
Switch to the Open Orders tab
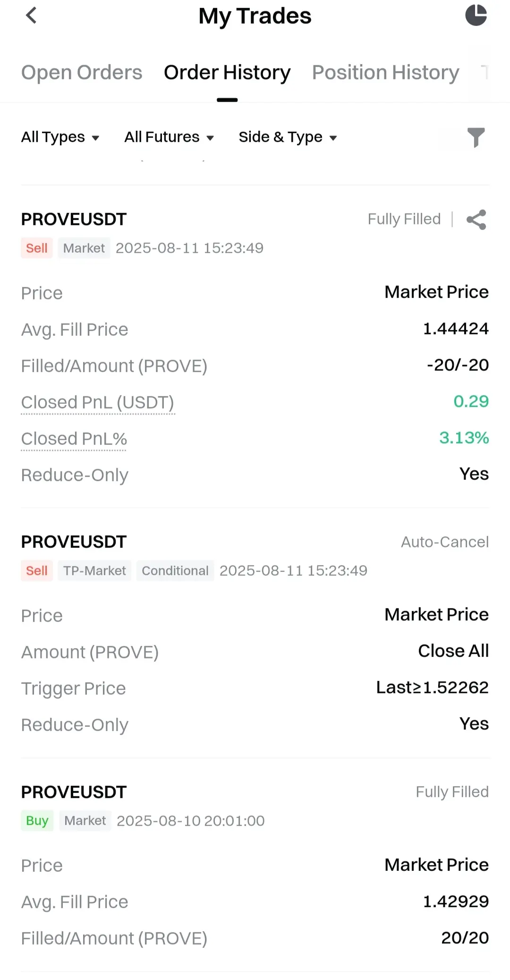pos(82,72)
